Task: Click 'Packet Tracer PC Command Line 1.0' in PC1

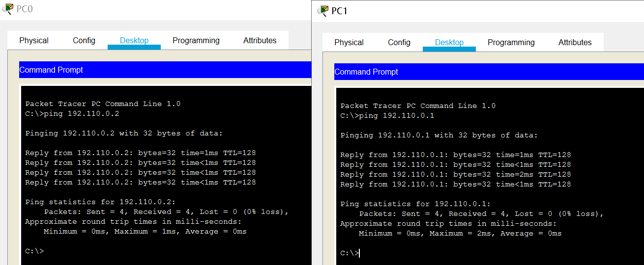Action: click(x=418, y=106)
